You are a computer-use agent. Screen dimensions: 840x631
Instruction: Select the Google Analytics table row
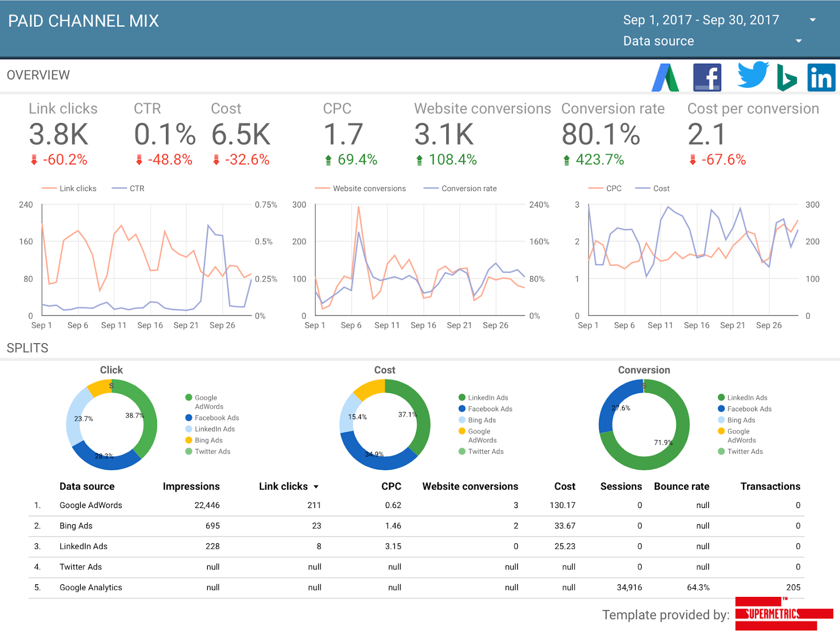click(91, 587)
